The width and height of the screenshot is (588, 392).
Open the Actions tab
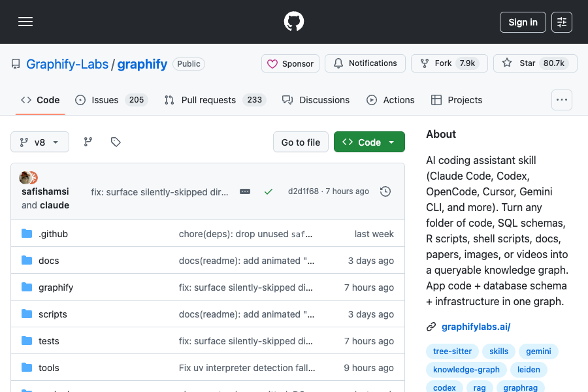point(391,100)
